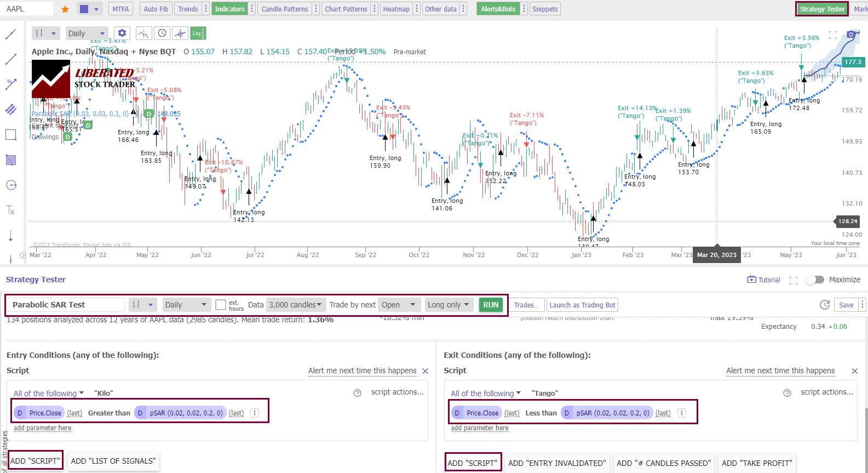868x473 pixels.
Task: Toggle the green D badge beside 148.035
Action: coord(148,114)
